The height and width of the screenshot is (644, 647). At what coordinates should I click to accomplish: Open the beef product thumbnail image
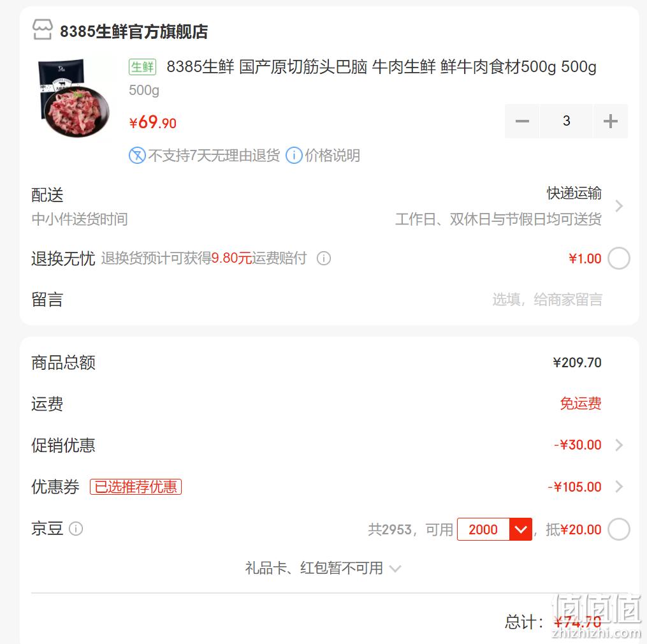coord(75,98)
